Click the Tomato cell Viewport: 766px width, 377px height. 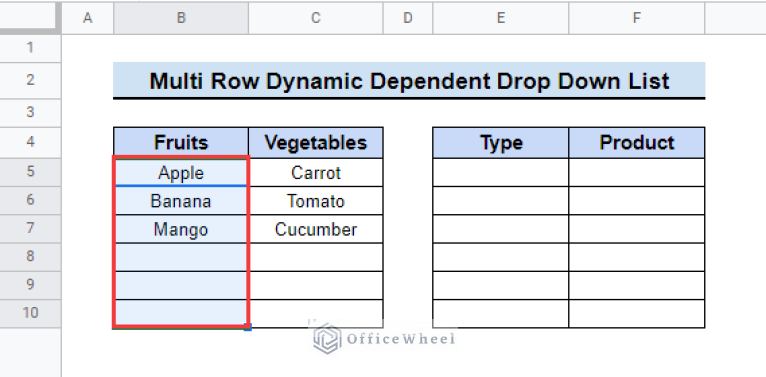click(x=316, y=201)
